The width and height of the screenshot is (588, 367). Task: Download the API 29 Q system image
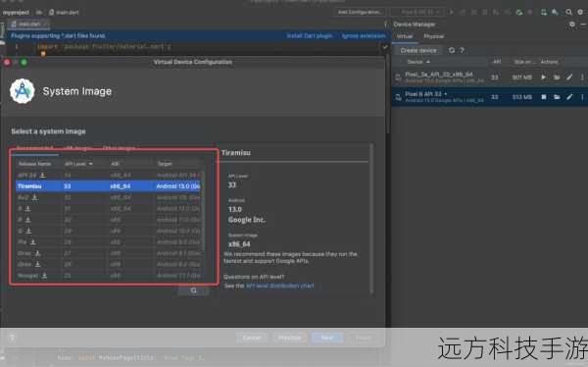[28, 231]
